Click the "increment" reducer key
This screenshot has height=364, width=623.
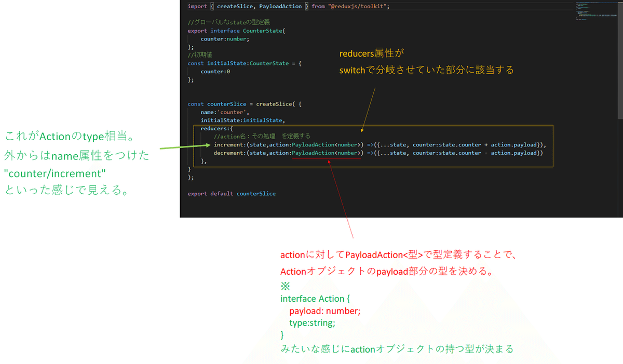228,145
